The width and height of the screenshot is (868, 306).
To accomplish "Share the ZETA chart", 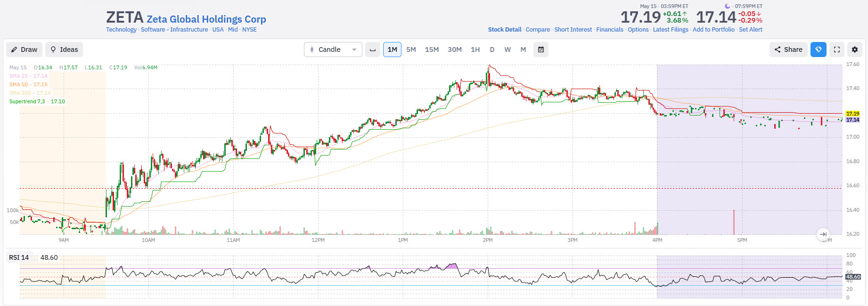I will click(788, 50).
